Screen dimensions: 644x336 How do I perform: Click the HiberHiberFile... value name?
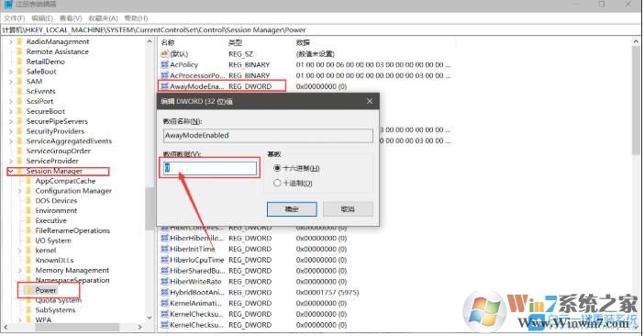coord(197,239)
